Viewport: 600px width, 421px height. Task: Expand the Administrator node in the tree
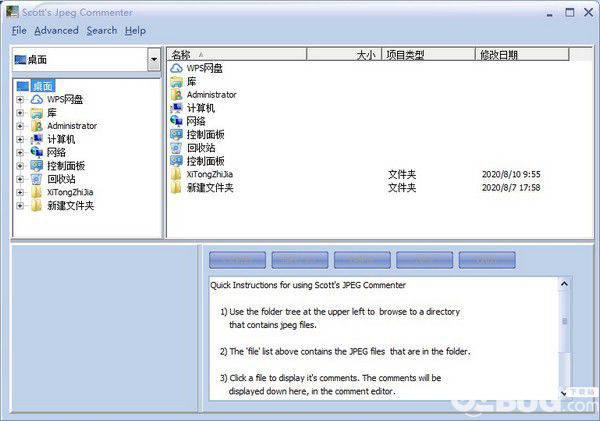(x=20, y=126)
